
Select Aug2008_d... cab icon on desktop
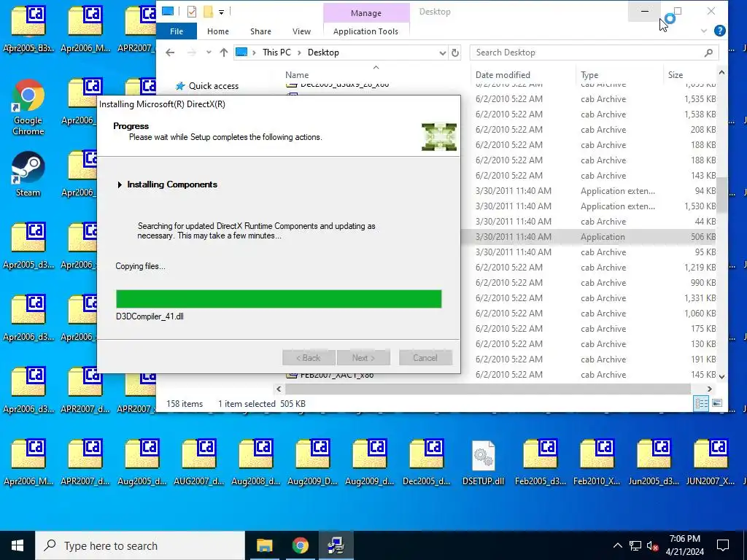tap(256, 462)
